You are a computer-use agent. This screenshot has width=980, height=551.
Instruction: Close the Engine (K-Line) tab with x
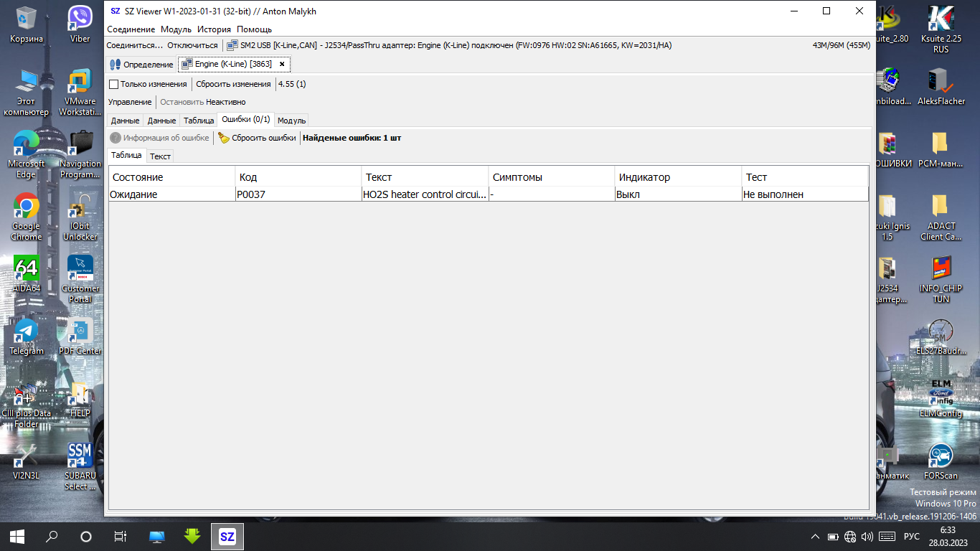click(282, 64)
